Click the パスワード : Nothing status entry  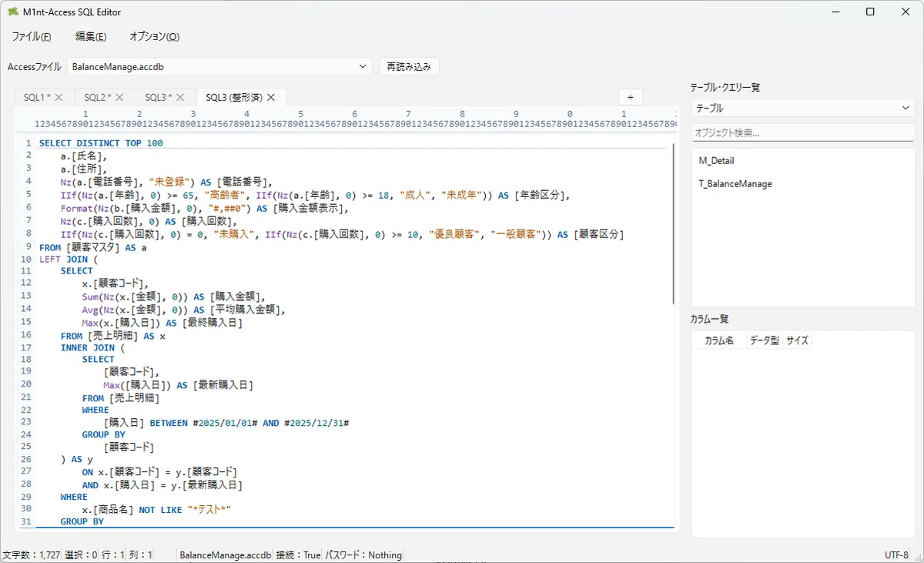pos(363,555)
